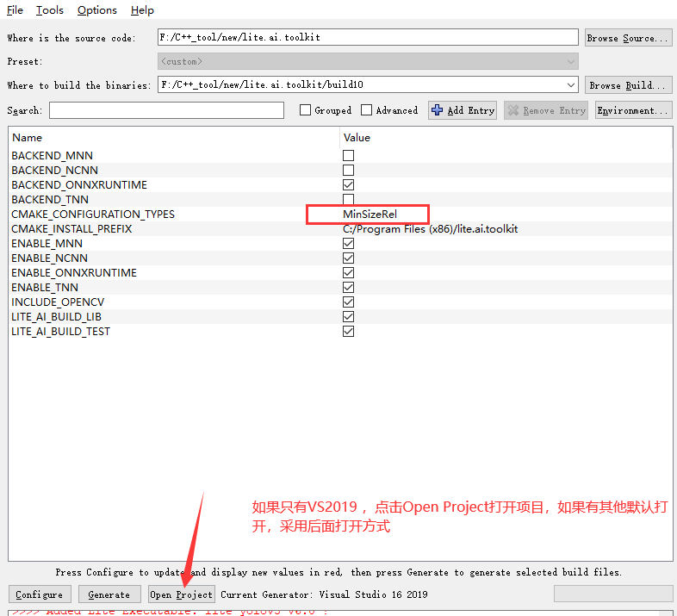Click the Value column header
Image resolution: width=677 pixels, height=616 pixels.
[x=357, y=138]
